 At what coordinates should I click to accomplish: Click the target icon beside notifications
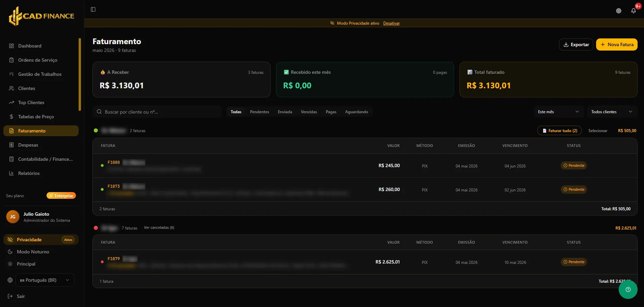[619, 11]
